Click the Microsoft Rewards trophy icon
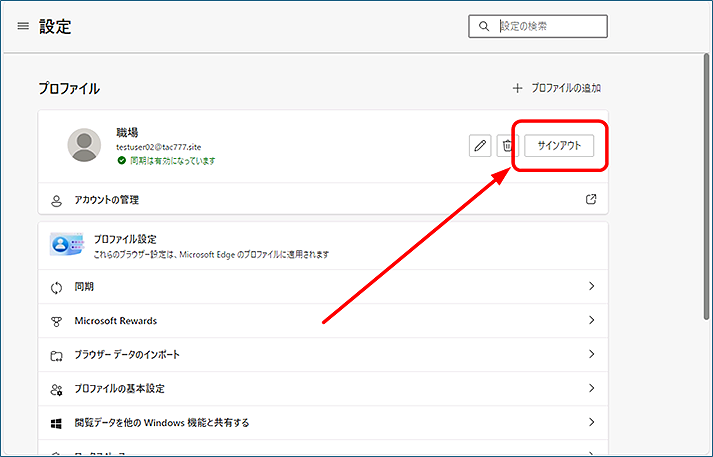This screenshot has height=457, width=713. click(56, 321)
